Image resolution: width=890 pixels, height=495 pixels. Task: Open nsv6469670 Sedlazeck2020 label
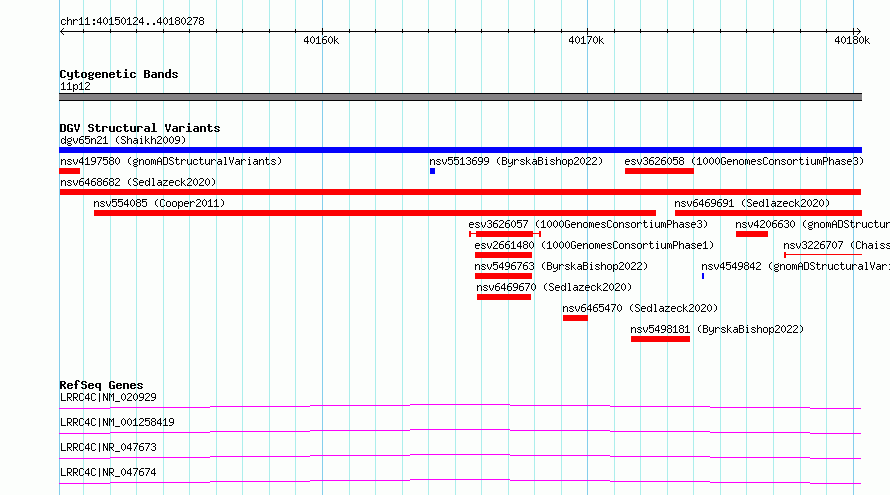click(554, 287)
